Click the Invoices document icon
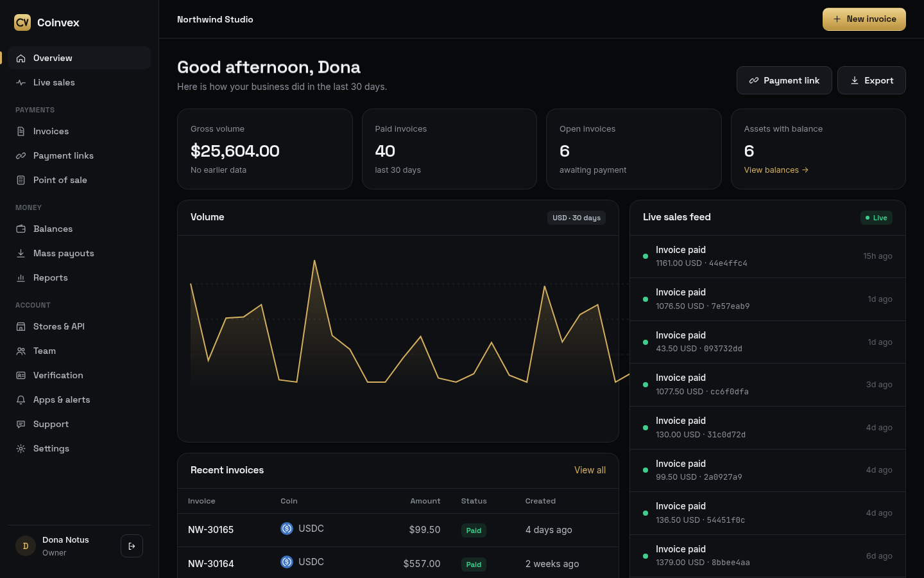This screenshot has height=578, width=924. pos(21,132)
